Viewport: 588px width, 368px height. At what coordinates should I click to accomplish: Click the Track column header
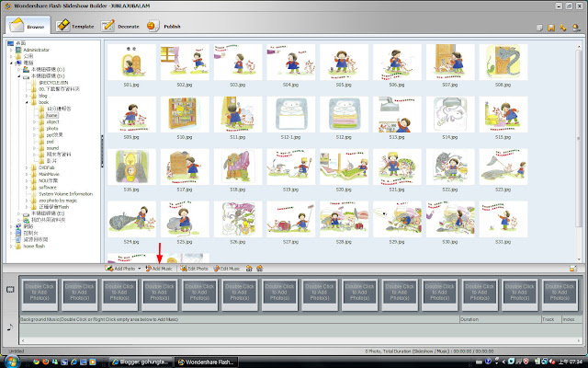tap(551, 319)
